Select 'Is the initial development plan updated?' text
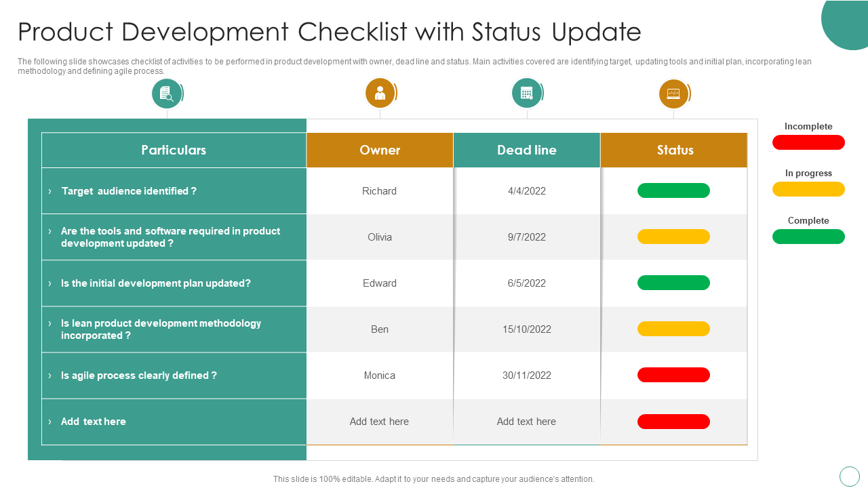 click(156, 283)
